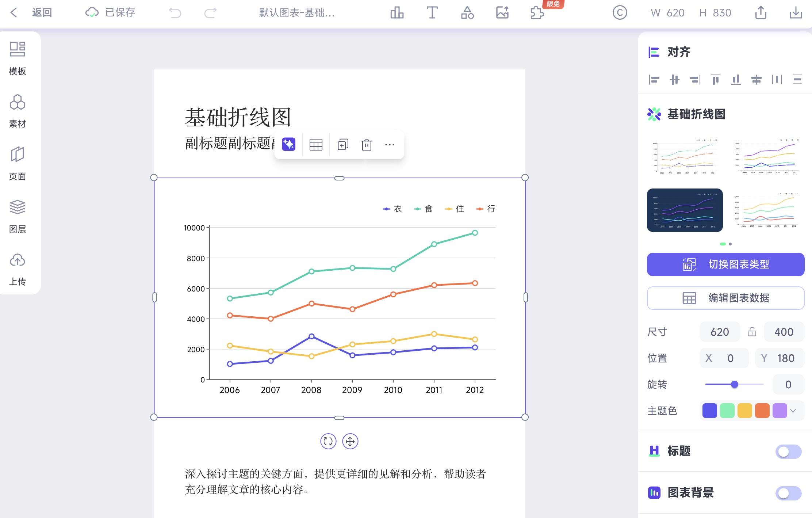
Task: Toggle 行 series in chart legend
Action: tap(486, 209)
